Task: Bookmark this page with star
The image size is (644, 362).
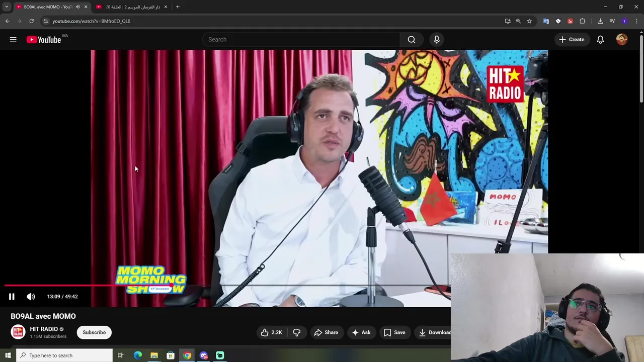Action: 529,21
